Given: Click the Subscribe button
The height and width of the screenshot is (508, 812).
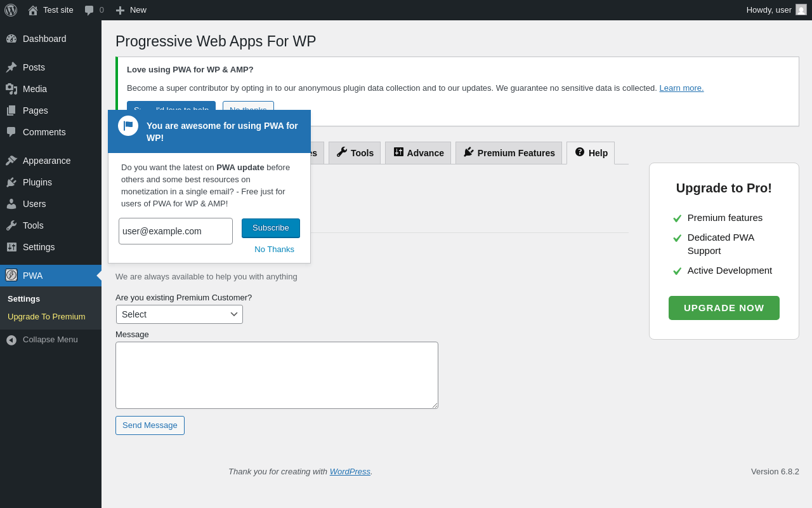Looking at the screenshot, I should coord(271,228).
